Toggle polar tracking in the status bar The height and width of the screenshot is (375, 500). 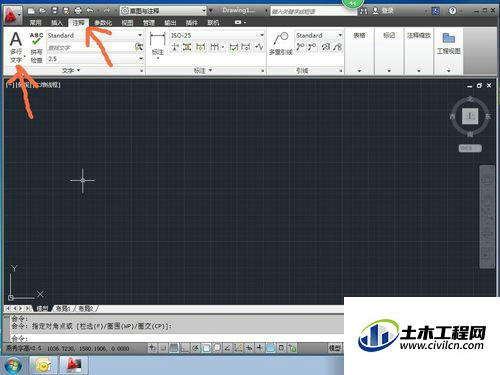coord(195,348)
